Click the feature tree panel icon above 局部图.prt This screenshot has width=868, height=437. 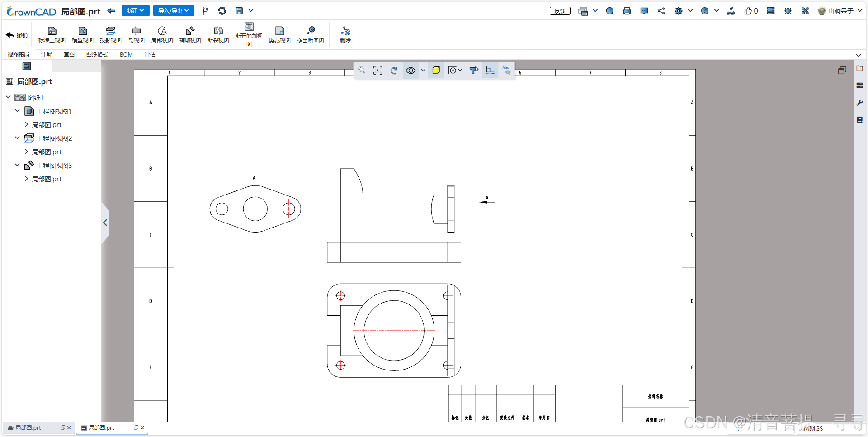coord(27,66)
